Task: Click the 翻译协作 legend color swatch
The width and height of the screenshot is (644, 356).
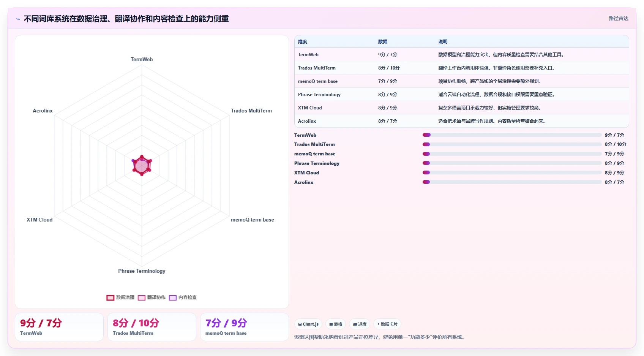Action: [142, 297]
